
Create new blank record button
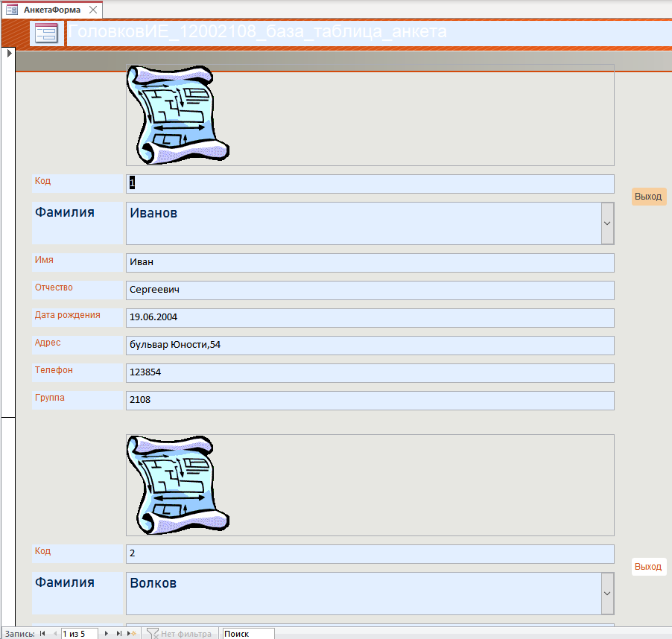click(x=132, y=634)
